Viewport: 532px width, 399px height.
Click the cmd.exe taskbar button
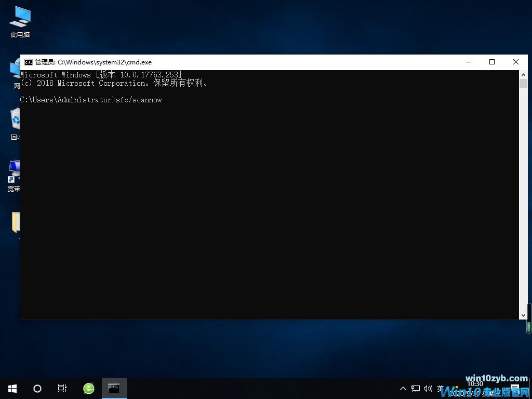click(x=114, y=388)
